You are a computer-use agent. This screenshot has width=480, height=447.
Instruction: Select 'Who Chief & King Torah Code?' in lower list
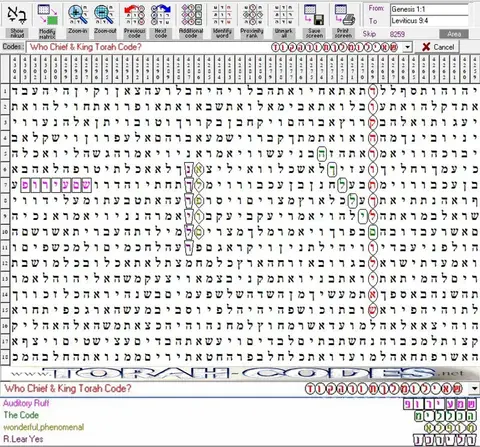coord(68,389)
